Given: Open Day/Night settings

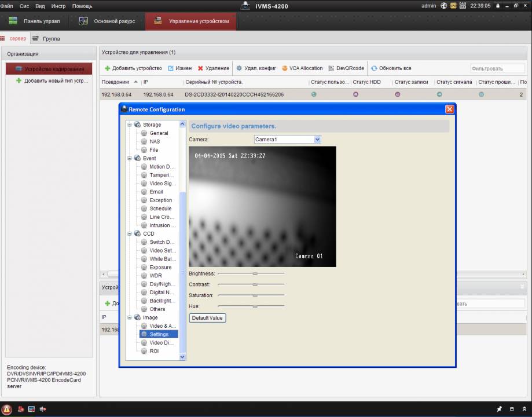Looking at the screenshot, I should (x=162, y=284).
